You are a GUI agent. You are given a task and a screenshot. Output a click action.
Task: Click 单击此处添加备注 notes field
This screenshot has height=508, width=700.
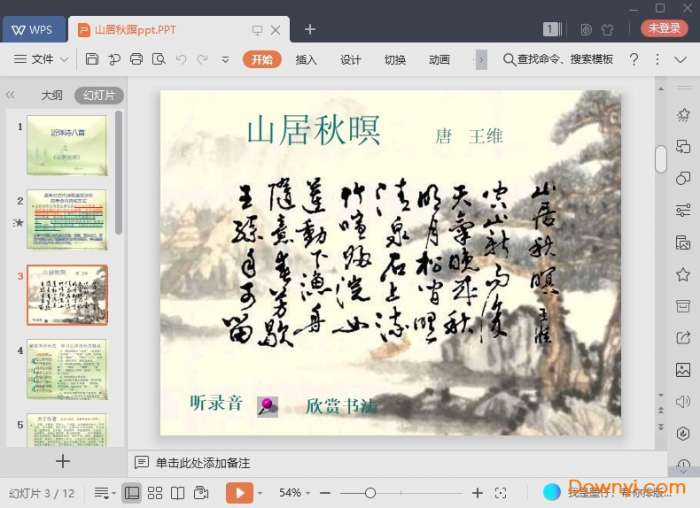click(203, 463)
